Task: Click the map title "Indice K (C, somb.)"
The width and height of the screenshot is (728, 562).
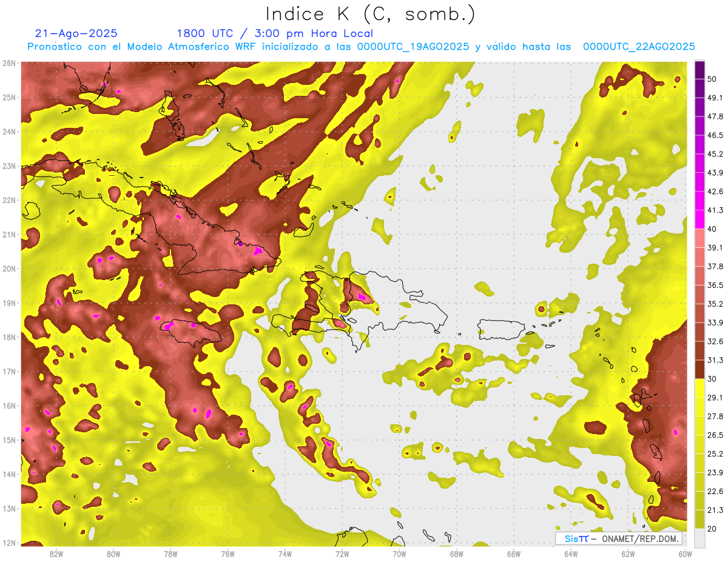Action: pyautogui.click(x=371, y=15)
